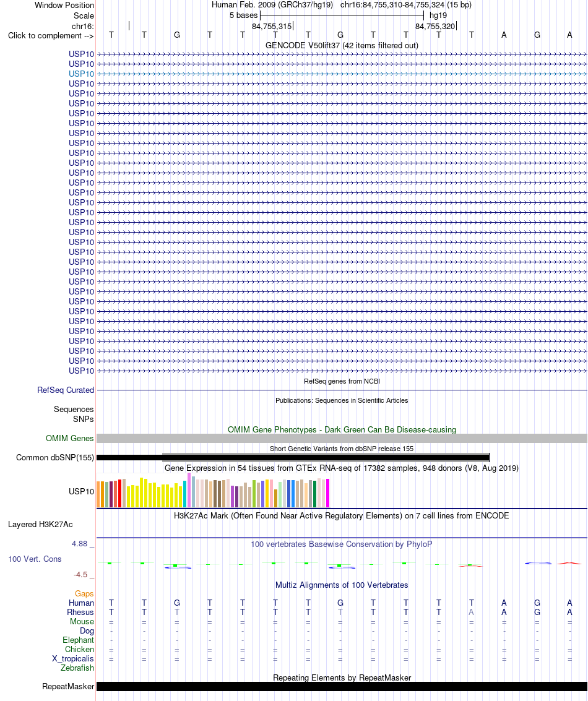This screenshot has width=588, height=701.
Task: Click the Dog alignment row label
Action: point(87,631)
